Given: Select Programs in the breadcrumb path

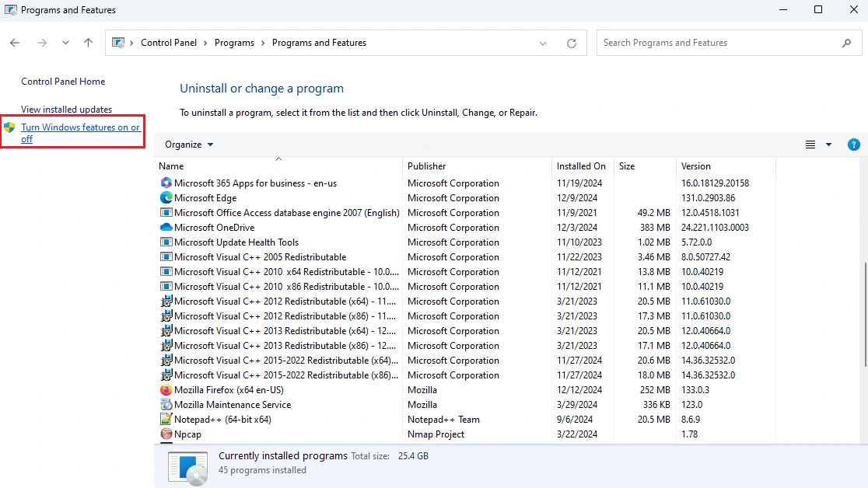Looking at the screenshot, I should (234, 43).
